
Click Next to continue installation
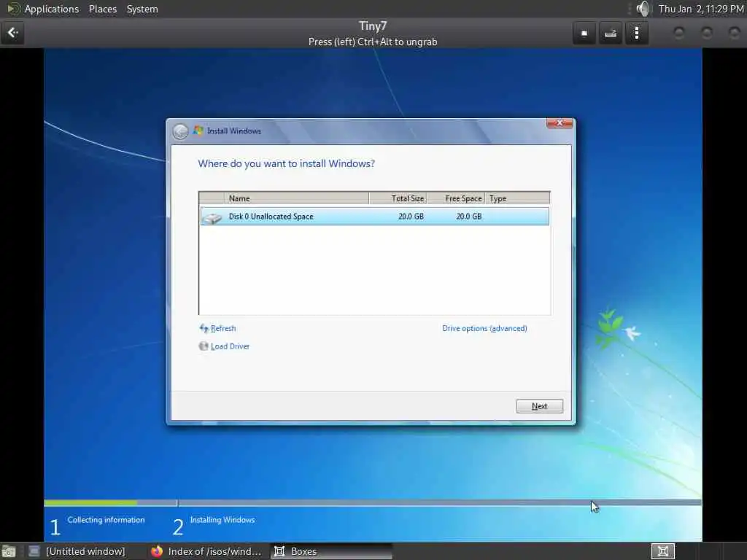pos(539,406)
